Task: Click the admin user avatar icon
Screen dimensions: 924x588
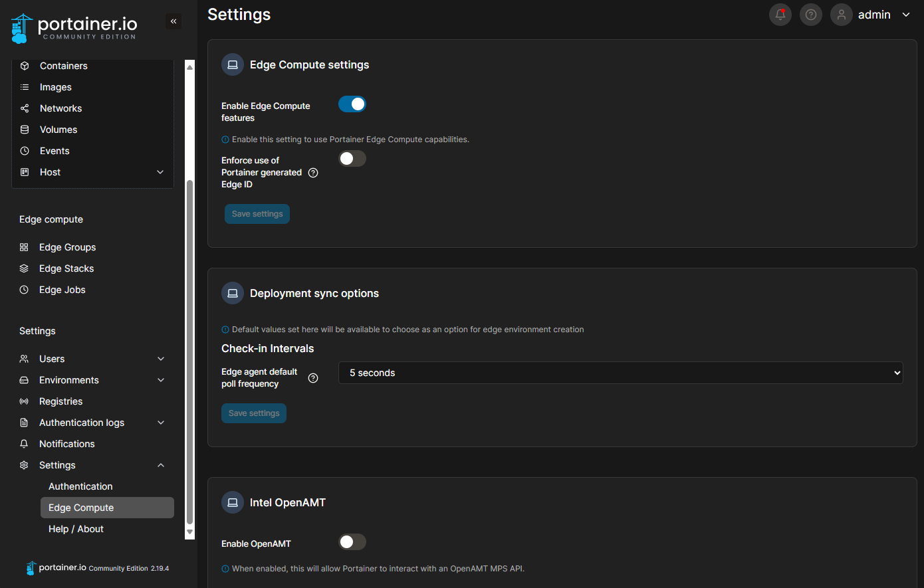Action: [841, 15]
